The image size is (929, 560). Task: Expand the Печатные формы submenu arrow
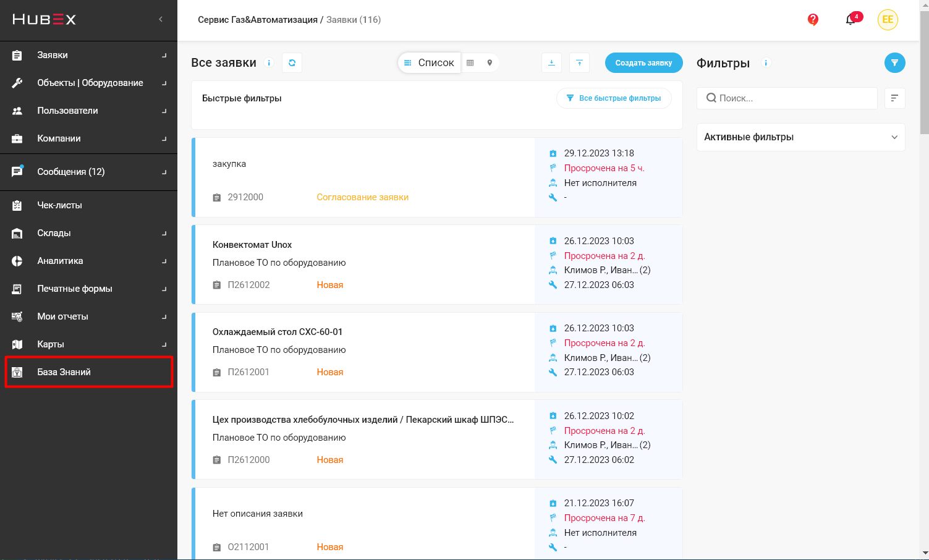[164, 289]
